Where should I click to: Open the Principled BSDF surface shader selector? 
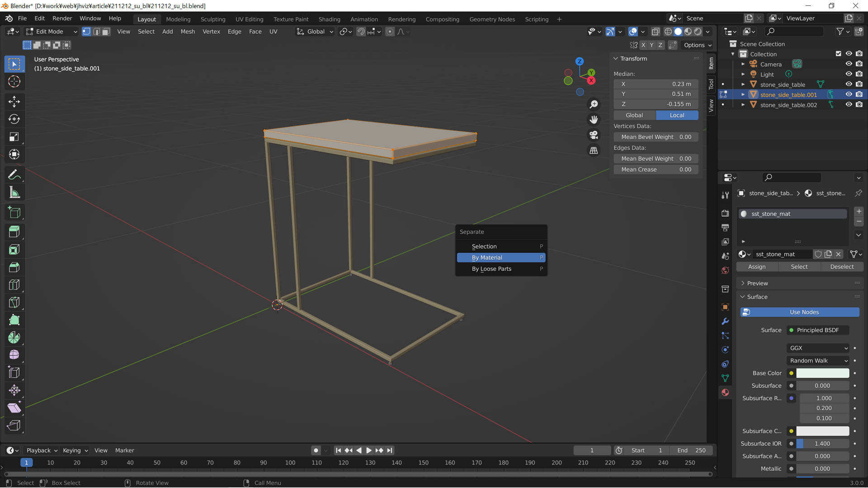pos(818,330)
